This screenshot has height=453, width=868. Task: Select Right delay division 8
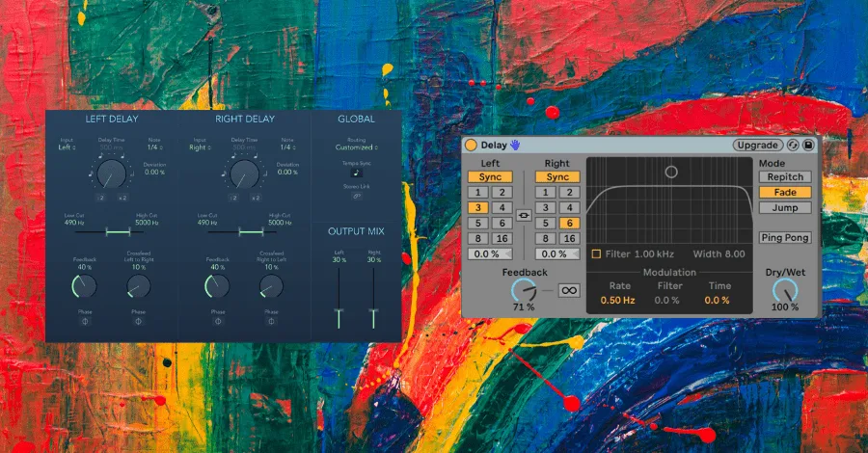[545, 239]
